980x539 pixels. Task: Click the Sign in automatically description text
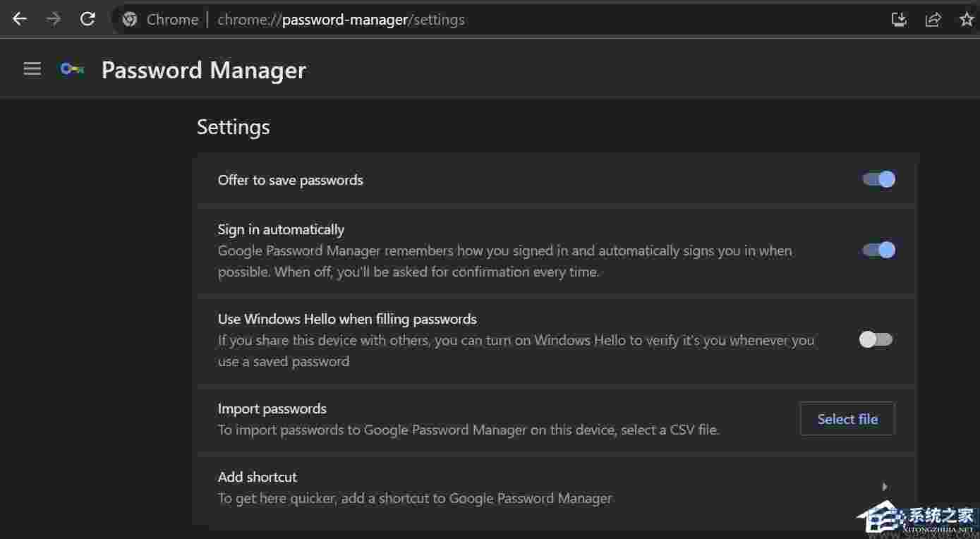click(504, 261)
